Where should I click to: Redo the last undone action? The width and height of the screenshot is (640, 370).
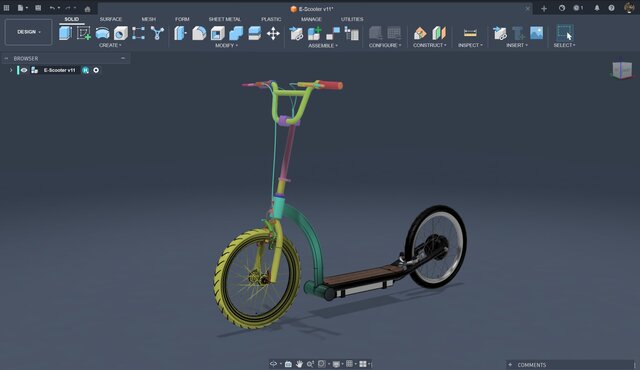(x=68, y=8)
